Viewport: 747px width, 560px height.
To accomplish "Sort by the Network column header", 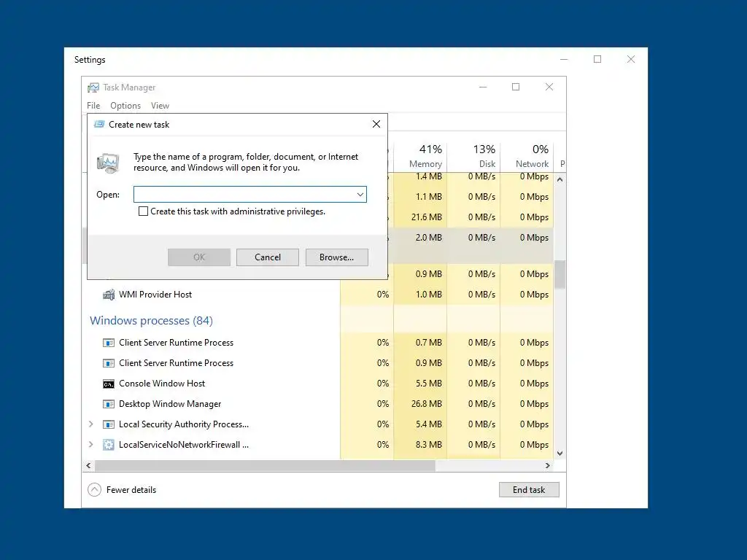I will tap(527, 156).
